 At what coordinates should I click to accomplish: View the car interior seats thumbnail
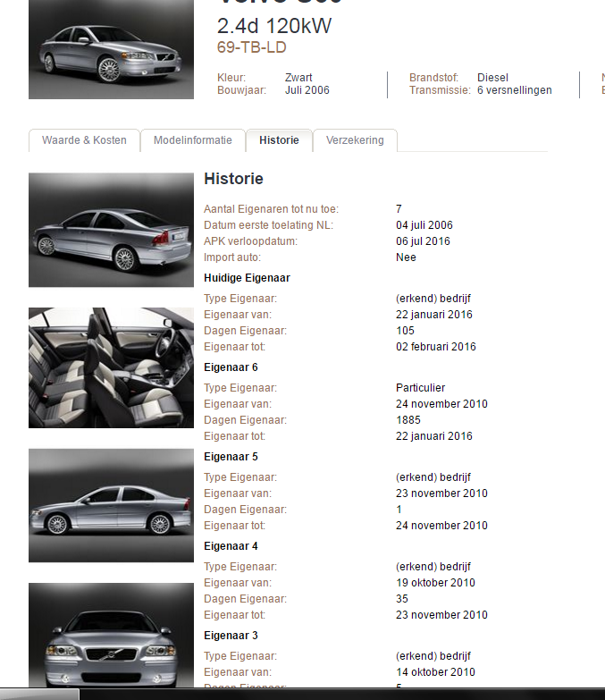111,367
